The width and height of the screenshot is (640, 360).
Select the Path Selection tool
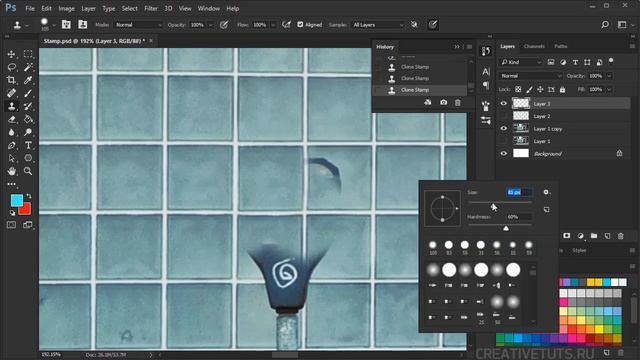tap(11, 158)
